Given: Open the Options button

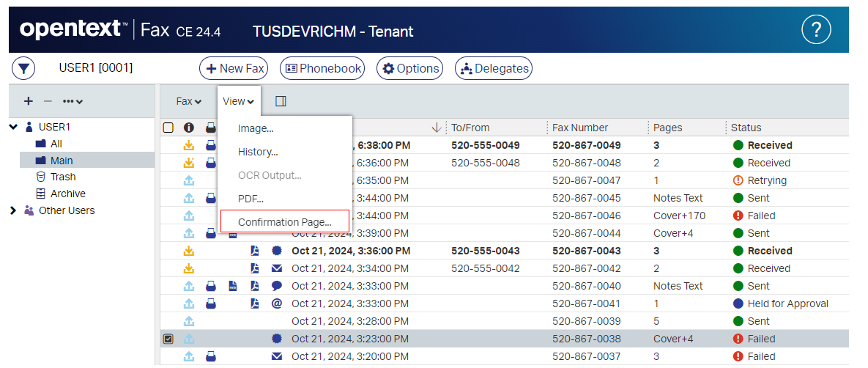Looking at the screenshot, I should [x=409, y=69].
